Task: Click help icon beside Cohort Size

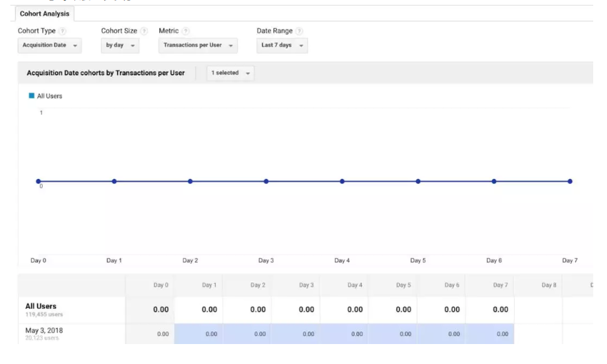Action: click(x=144, y=31)
